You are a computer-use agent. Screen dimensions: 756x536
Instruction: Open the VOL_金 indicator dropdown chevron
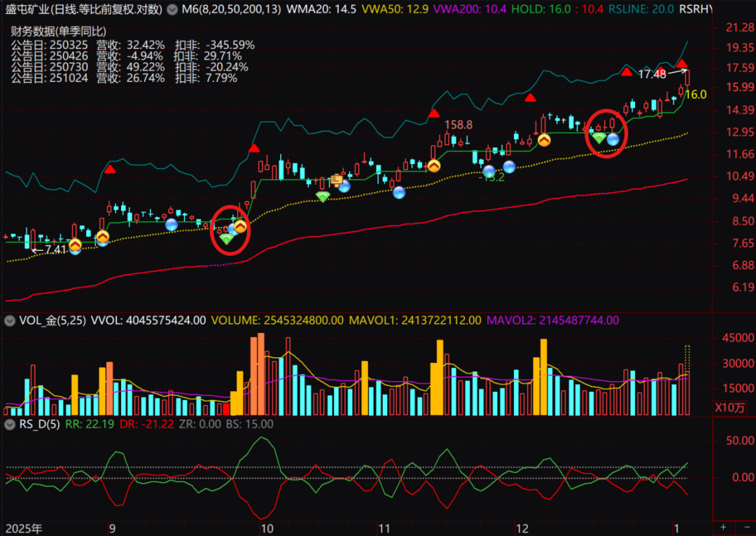point(10,321)
